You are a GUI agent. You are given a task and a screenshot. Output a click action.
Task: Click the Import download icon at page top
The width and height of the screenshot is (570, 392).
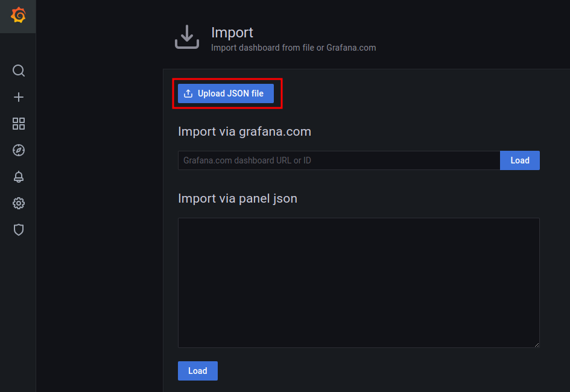pos(187,36)
